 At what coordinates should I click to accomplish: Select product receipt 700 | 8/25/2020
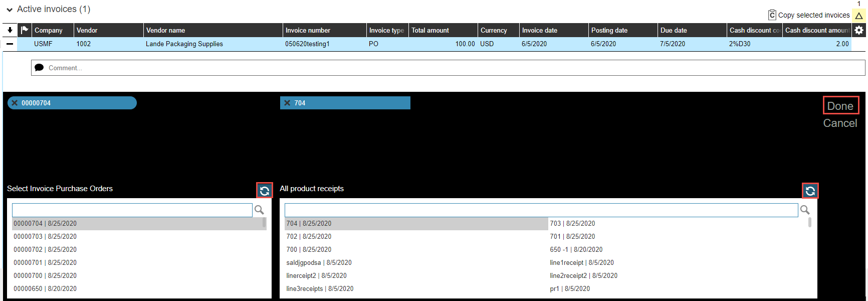click(x=416, y=250)
